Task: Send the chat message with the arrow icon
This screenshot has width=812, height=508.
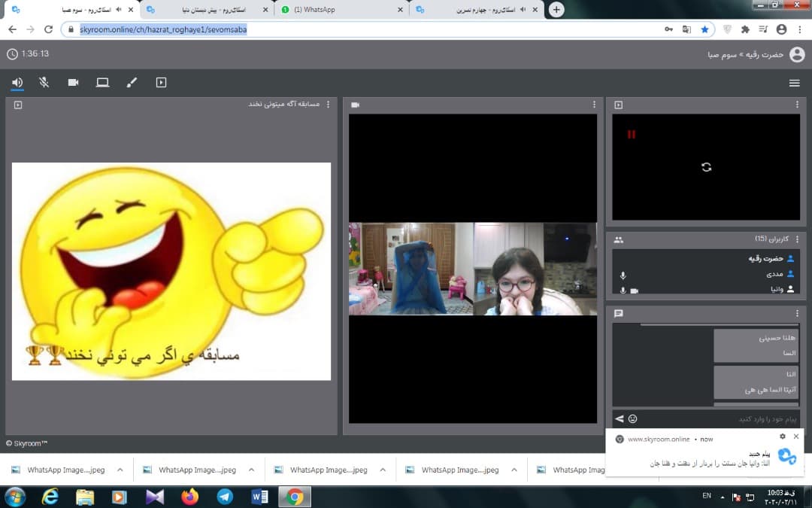Action: pyautogui.click(x=620, y=418)
